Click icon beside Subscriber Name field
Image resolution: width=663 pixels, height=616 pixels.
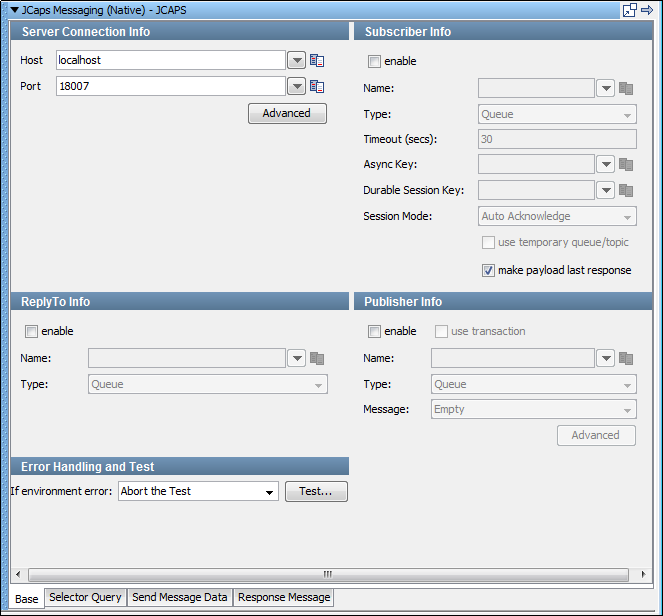pos(627,88)
